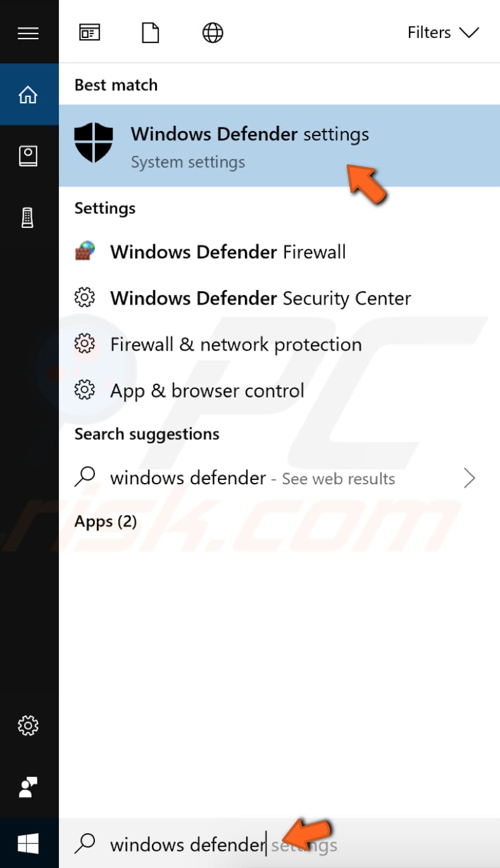Image resolution: width=500 pixels, height=868 pixels.
Task: Click the Apps (2) section heading
Action: coord(106,521)
